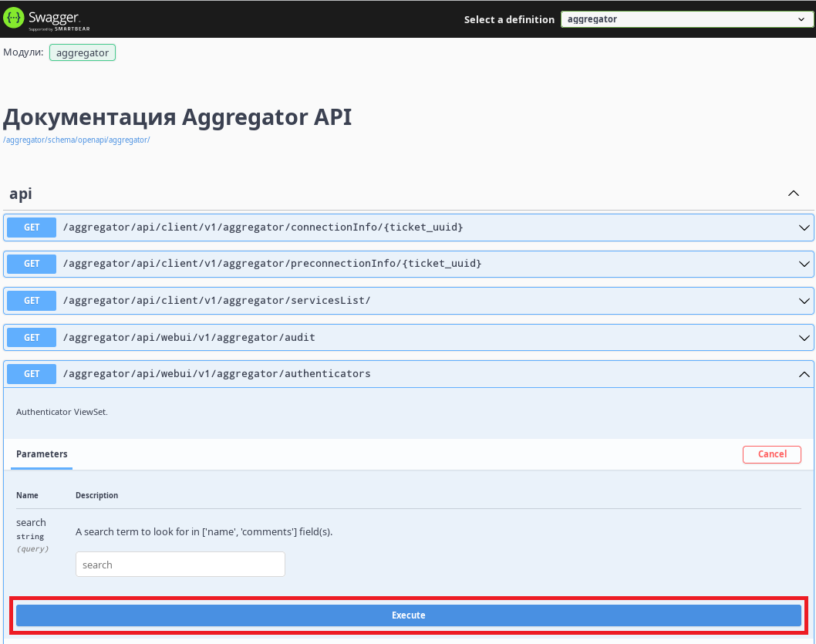Image resolution: width=816 pixels, height=644 pixels.
Task: Expand the preconnectionInfo endpoint arrow
Action: (x=804, y=264)
